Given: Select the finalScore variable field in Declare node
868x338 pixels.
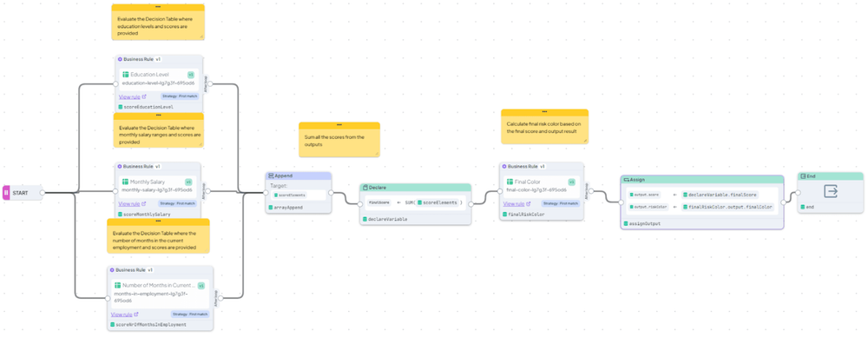Looking at the screenshot, I should pyautogui.click(x=380, y=202).
